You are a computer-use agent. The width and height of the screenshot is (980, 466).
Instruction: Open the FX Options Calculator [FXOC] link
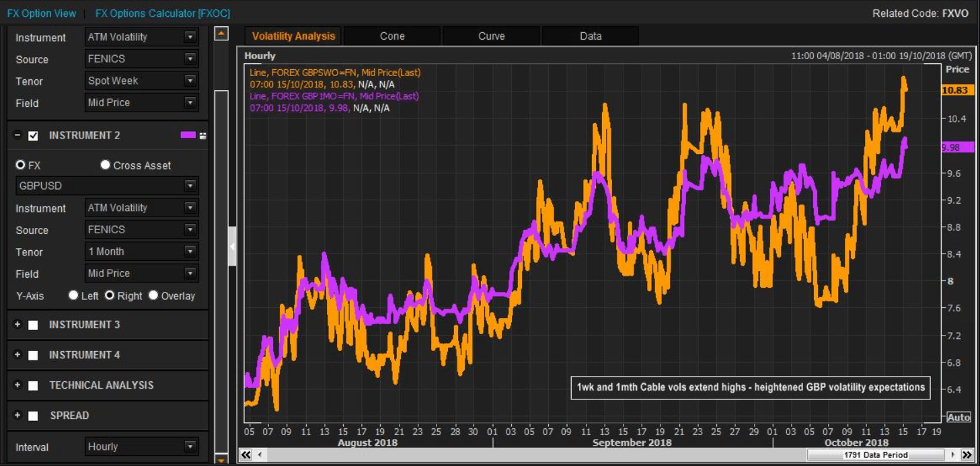[162, 13]
